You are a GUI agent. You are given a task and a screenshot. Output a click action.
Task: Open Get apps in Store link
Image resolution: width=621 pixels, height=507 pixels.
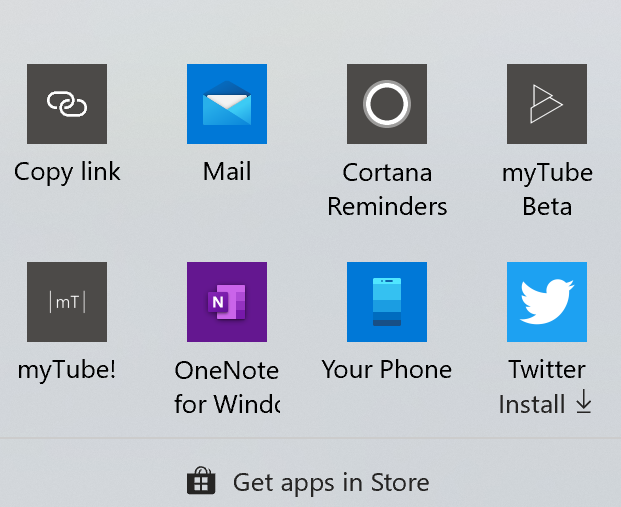pyautogui.click(x=308, y=482)
